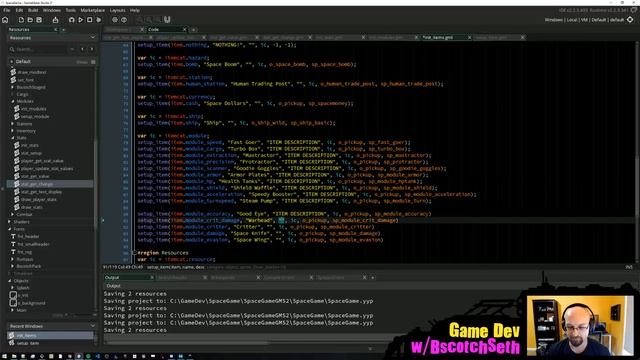Screen dimensions: 640x360
Task: Open the Tools menu
Action: point(71,10)
